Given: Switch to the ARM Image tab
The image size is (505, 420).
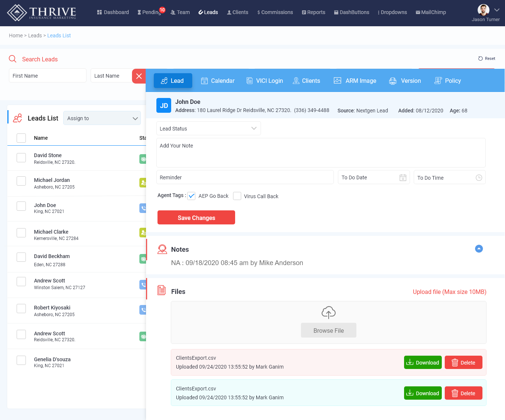Looking at the screenshot, I should coord(355,81).
